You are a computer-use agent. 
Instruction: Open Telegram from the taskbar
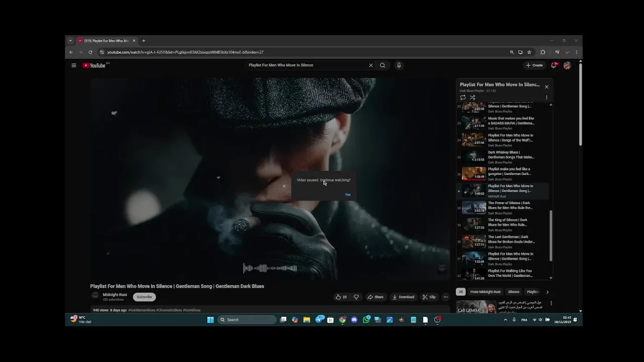320,320
